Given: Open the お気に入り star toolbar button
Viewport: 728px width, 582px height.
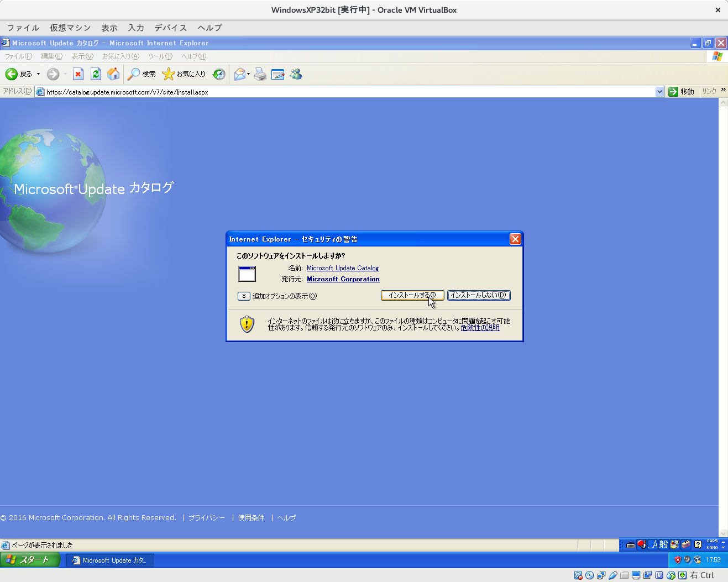Looking at the screenshot, I should tap(184, 74).
